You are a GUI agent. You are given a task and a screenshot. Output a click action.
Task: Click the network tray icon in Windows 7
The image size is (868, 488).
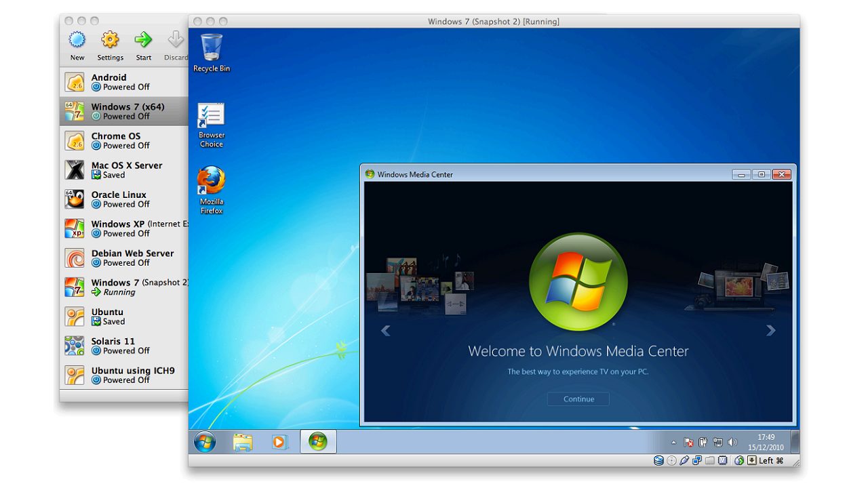pyautogui.click(x=717, y=442)
